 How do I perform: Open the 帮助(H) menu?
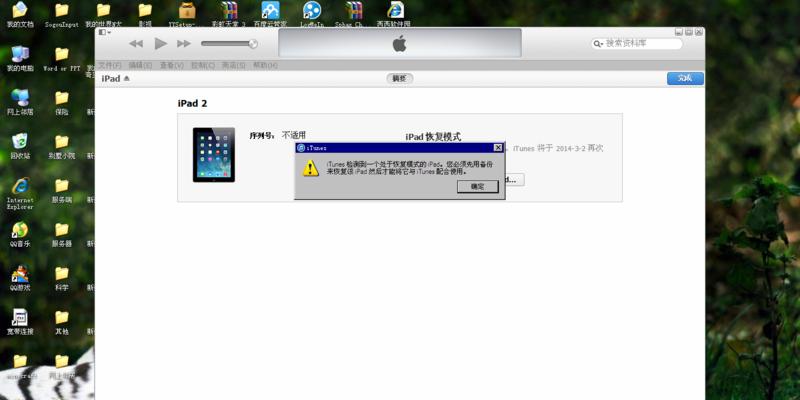[265, 65]
